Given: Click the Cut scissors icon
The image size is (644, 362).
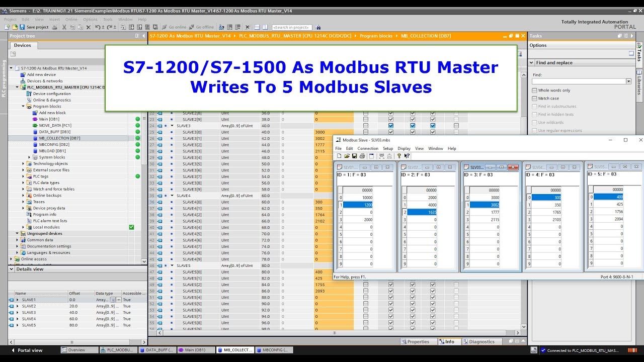Looking at the screenshot, I should pyautogui.click(x=64, y=27).
